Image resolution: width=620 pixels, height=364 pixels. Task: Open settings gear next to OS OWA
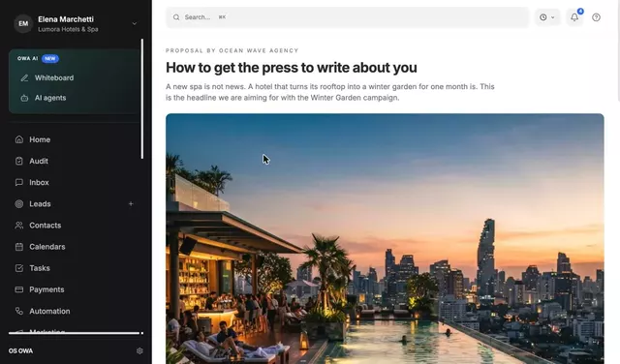click(x=139, y=351)
